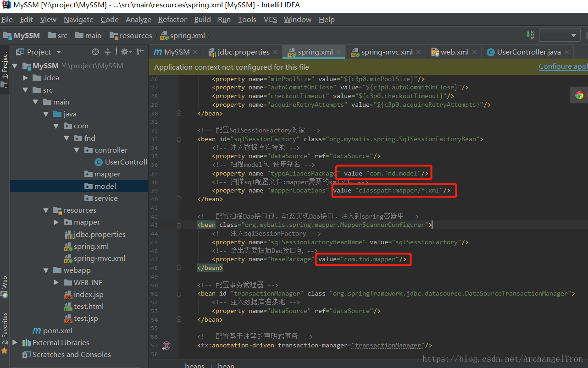Click the Collapse All icon in Project panel
588x368 pixels.
pyautogui.click(x=107, y=52)
